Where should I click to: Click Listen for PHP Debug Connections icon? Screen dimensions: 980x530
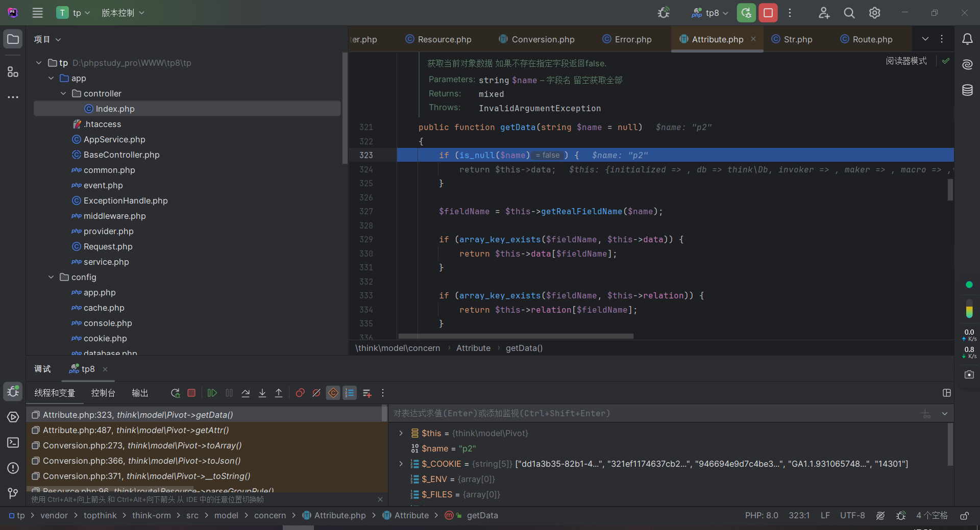[x=664, y=13]
